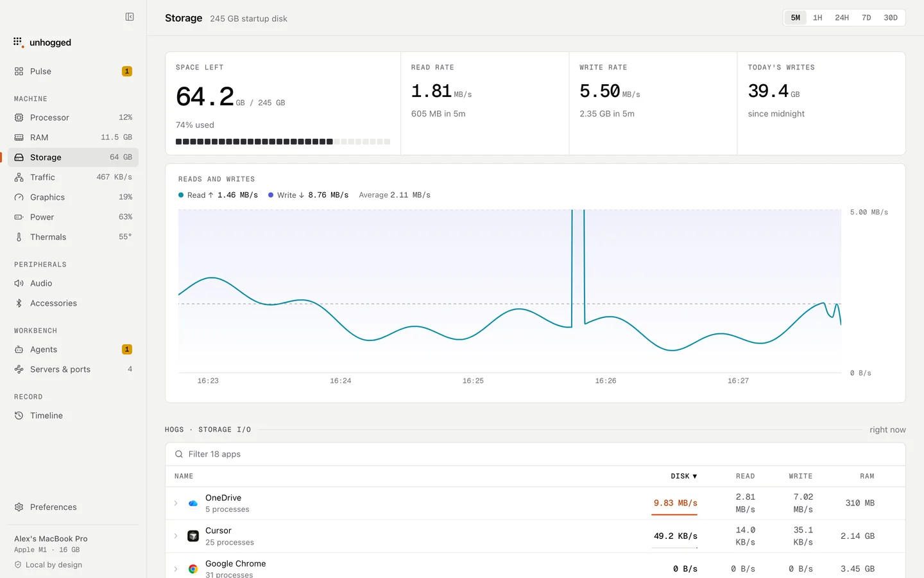Open the Pulse page
The width and height of the screenshot is (924, 578).
[x=73, y=71]
